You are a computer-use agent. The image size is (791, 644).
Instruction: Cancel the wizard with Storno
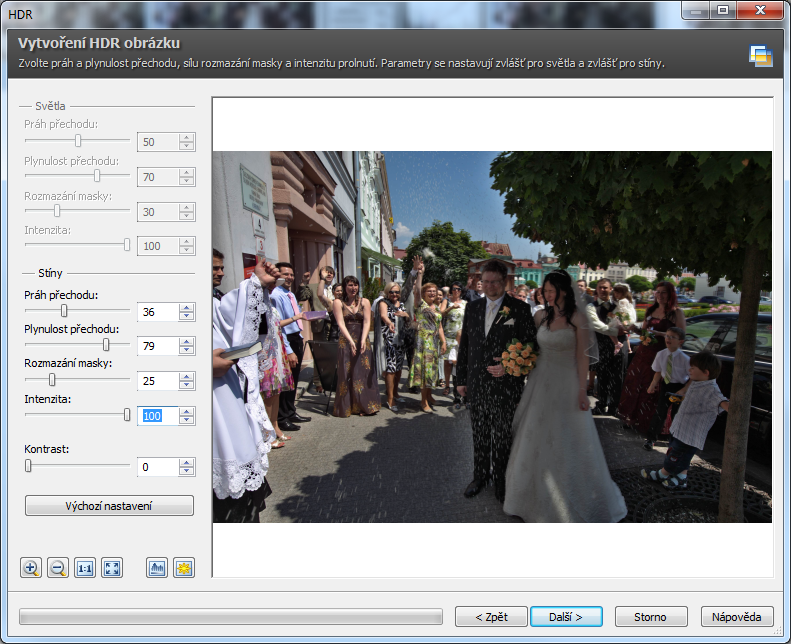[x=652, y=616]
